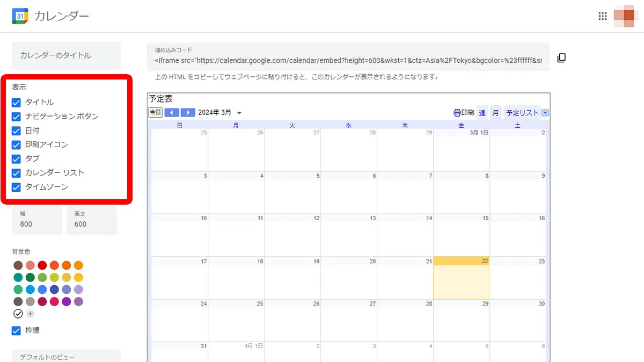Go to next month with the right arrow
644x362 pixels.
187,113
